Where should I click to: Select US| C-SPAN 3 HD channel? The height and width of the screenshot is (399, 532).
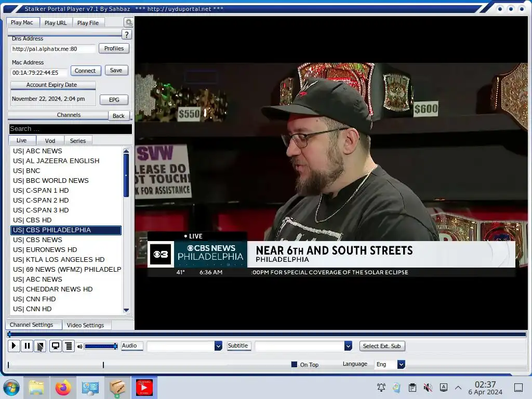[66, 210]
